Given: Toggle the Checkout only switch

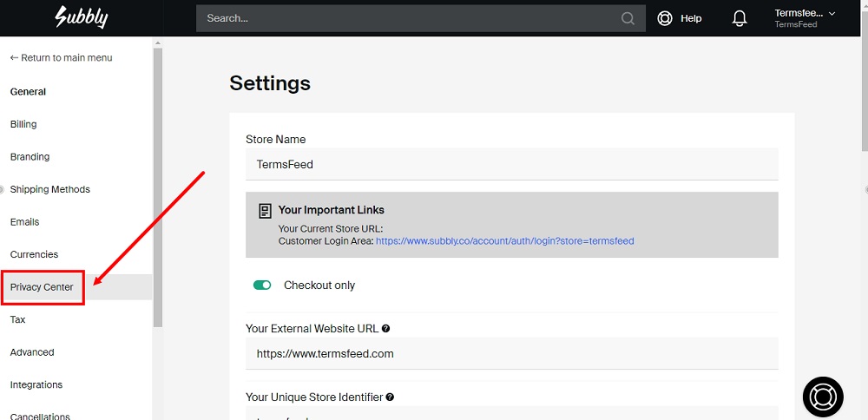Looking at the screenshot, I should coord(262,285).
